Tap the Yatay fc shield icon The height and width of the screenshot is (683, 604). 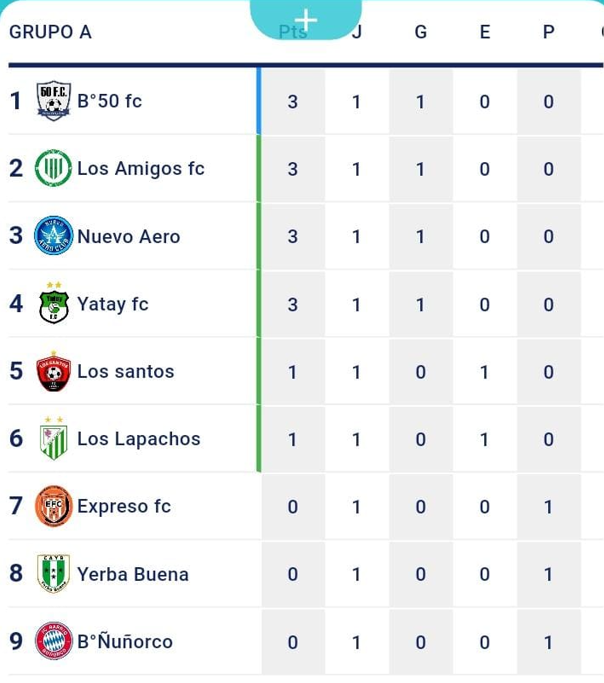54,302
